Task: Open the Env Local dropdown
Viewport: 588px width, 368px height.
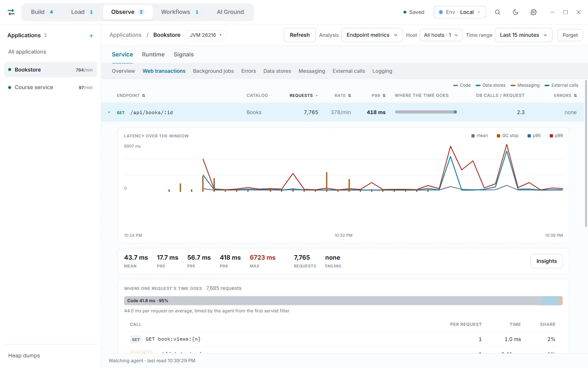Action: (x=460, y=12)
